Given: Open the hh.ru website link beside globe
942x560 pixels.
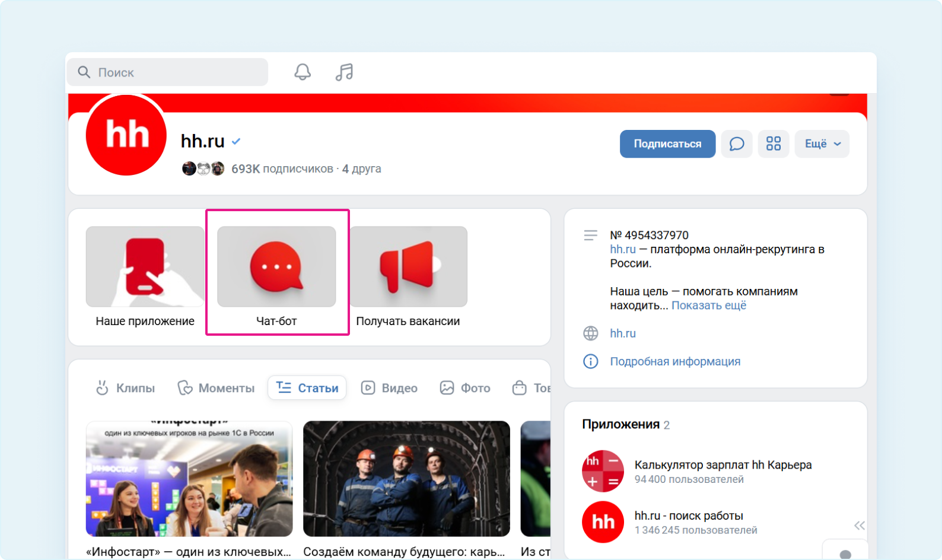Looking at the screenshot, I should click(x=623, y=333).
